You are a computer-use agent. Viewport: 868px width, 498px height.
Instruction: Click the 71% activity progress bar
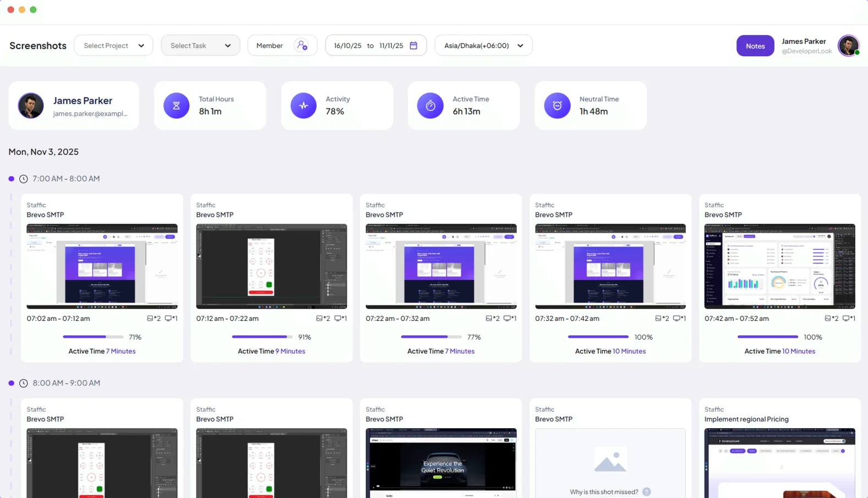pyautogui.click(x=93, y=337)
